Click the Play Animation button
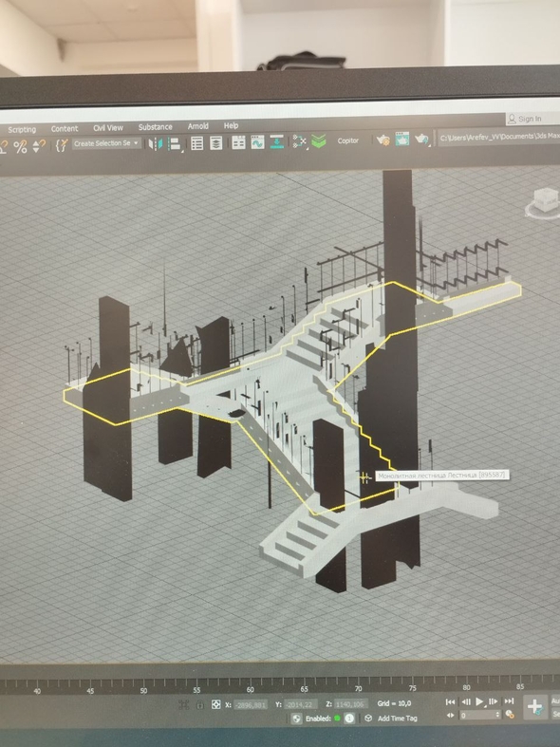 (x=479, y=701)
